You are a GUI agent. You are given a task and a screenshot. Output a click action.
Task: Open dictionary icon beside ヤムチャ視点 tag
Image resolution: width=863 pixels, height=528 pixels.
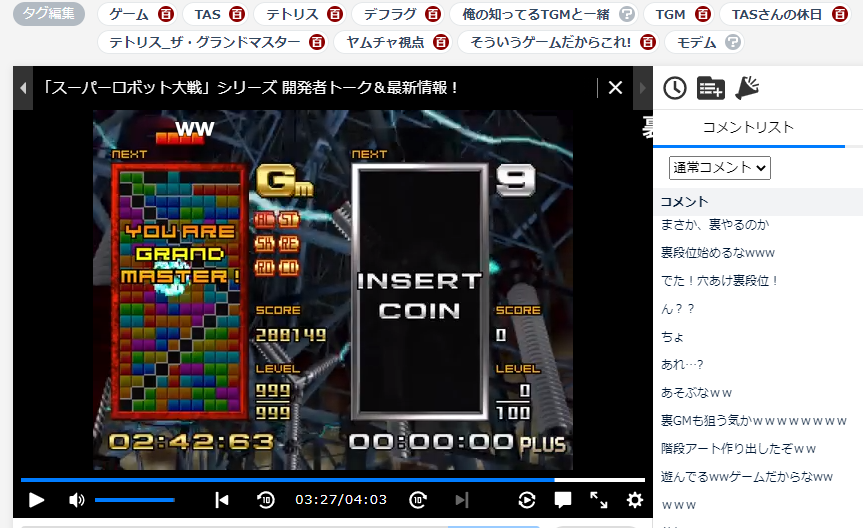(441, 42)
